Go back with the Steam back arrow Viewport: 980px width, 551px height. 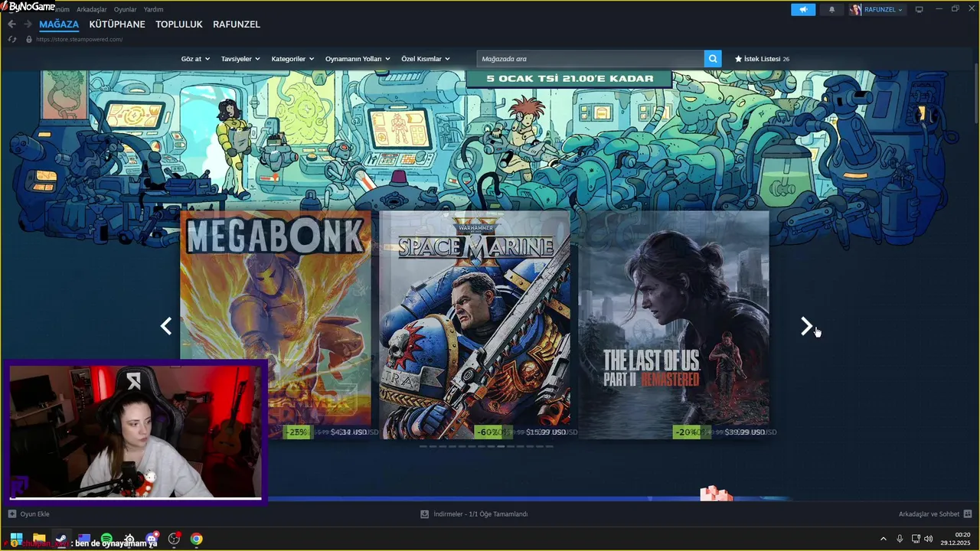point(11,24)
